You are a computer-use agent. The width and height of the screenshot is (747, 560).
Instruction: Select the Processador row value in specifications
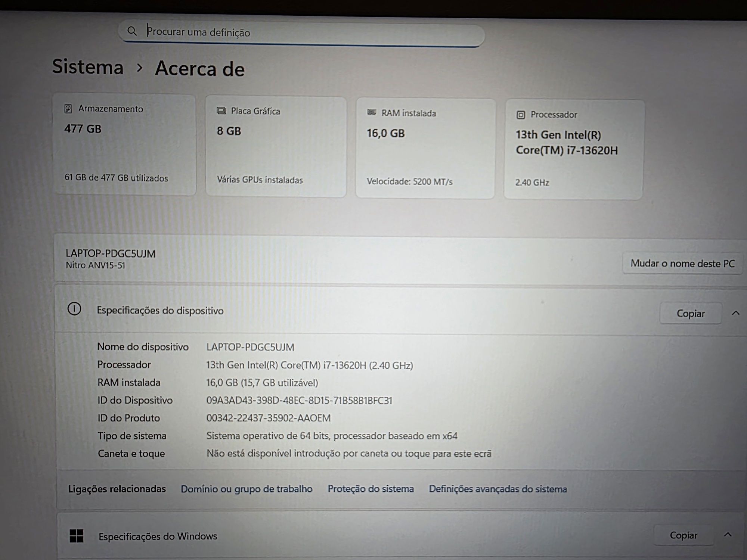(310, 365)
